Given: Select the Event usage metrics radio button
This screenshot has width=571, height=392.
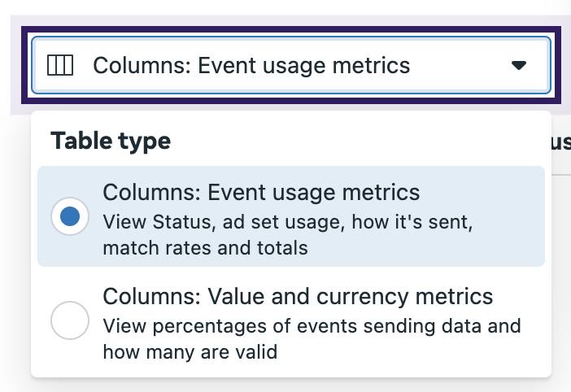Looking at the screenshot, I should tap(70, 216).
